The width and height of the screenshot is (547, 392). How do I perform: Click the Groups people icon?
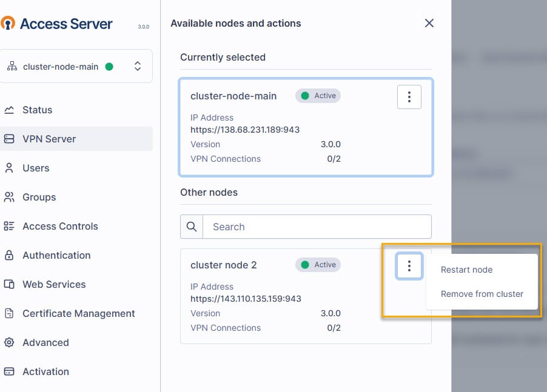(x=9, y=197)
